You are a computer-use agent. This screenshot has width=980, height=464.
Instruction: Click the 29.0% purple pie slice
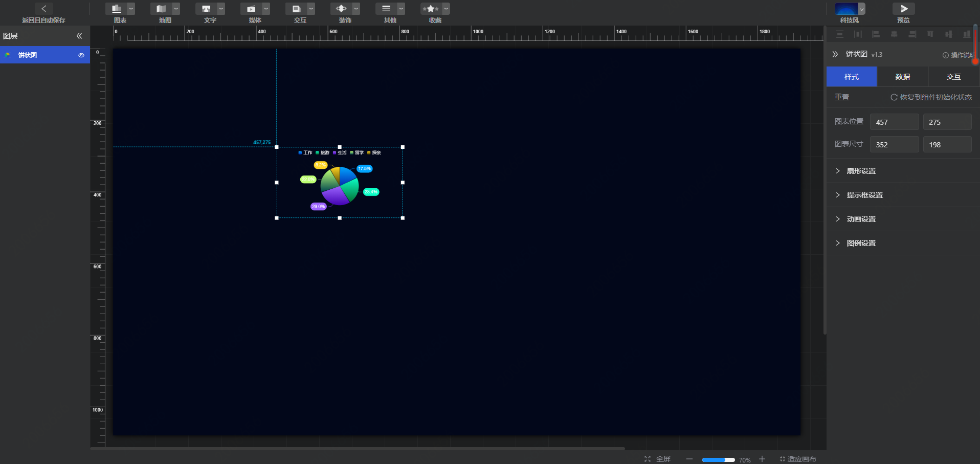[x=335, y=196]
